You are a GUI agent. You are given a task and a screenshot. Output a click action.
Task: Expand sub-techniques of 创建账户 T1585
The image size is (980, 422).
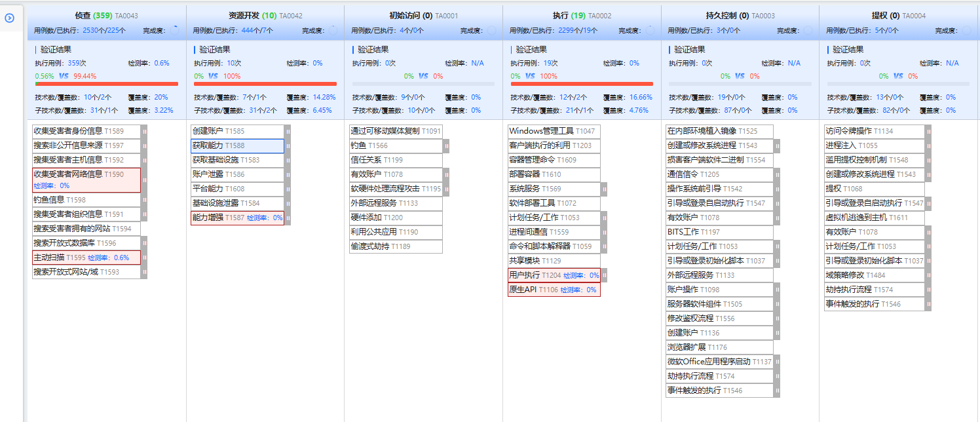[x=287, y=131]
